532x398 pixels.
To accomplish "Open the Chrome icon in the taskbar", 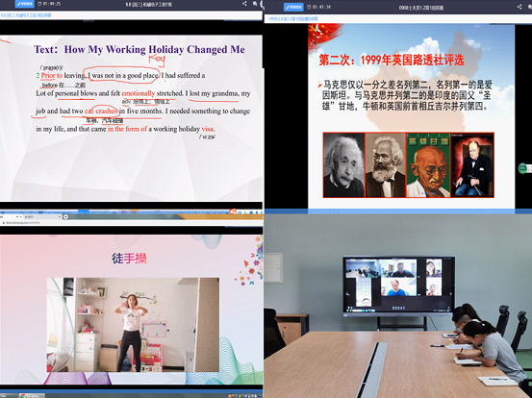I will coord(23,396).
